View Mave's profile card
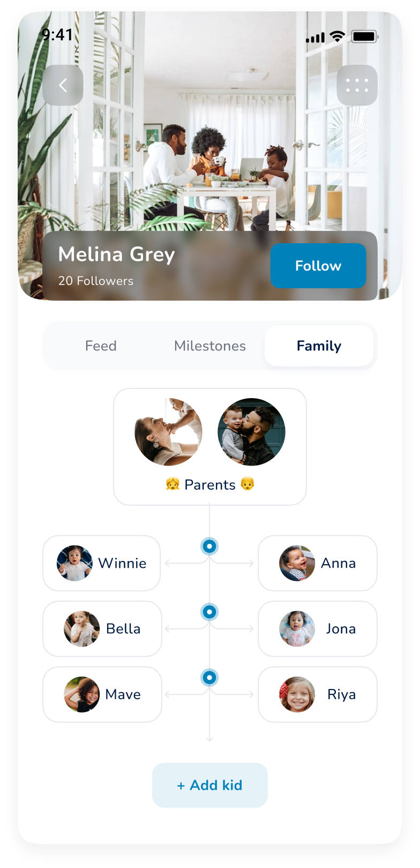Image resolution: width=420 pixels, height=868 pixels. pos(102,694)
